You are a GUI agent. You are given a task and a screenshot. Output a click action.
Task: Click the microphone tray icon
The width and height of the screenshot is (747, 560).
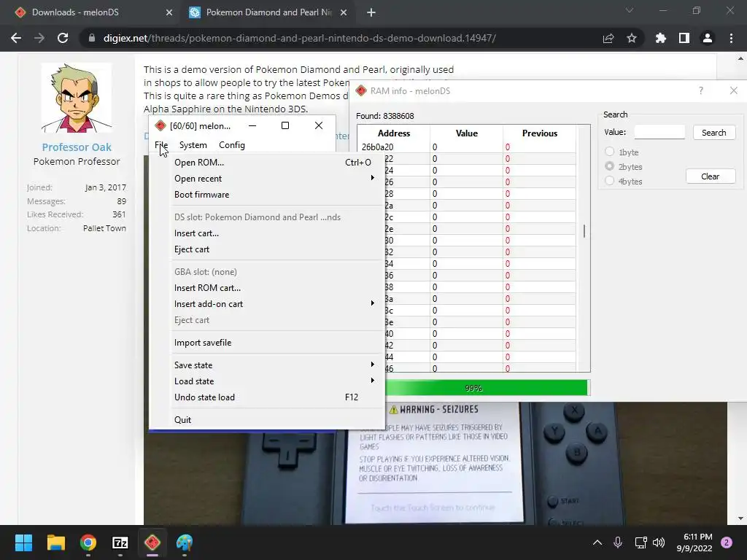(617, 542)
